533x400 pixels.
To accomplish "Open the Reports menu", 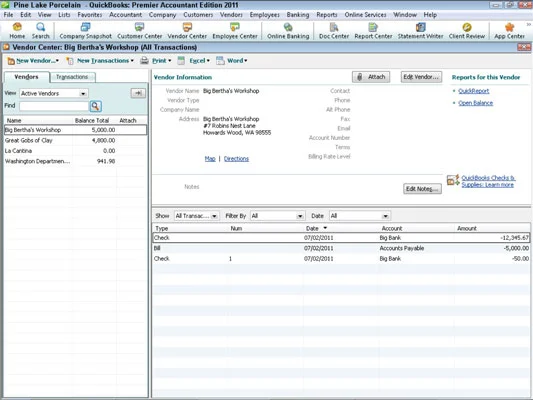I will tap(327, 15).
